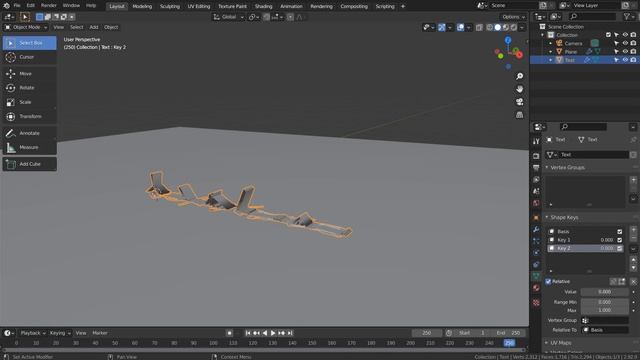Click the pan view hand icon
The height and width of the screenshot is (360, 640).
(x=519, y=89)
